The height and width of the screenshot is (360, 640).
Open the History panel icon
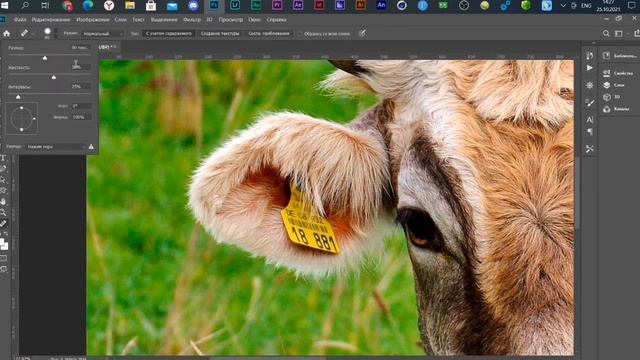point(589,56)
